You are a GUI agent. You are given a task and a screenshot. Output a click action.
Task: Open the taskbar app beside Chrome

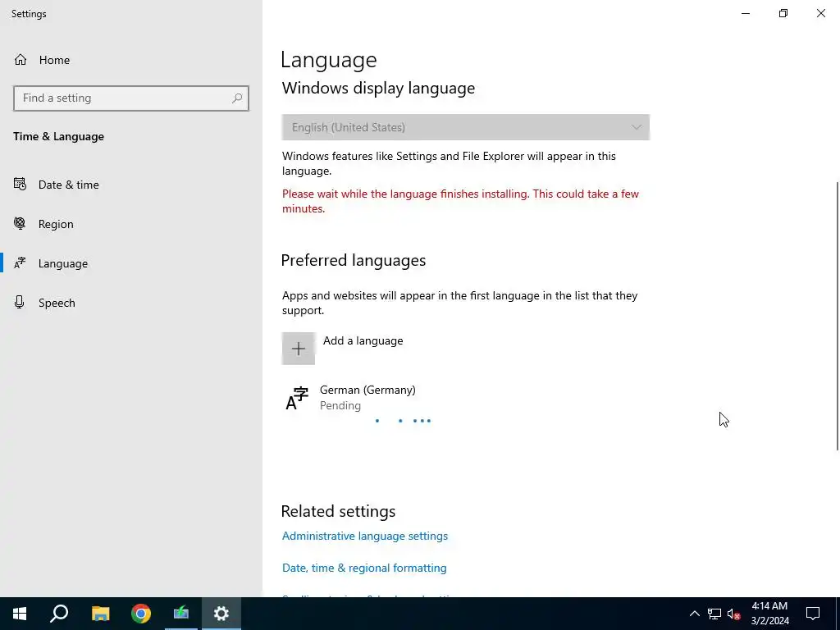point(181,614)
